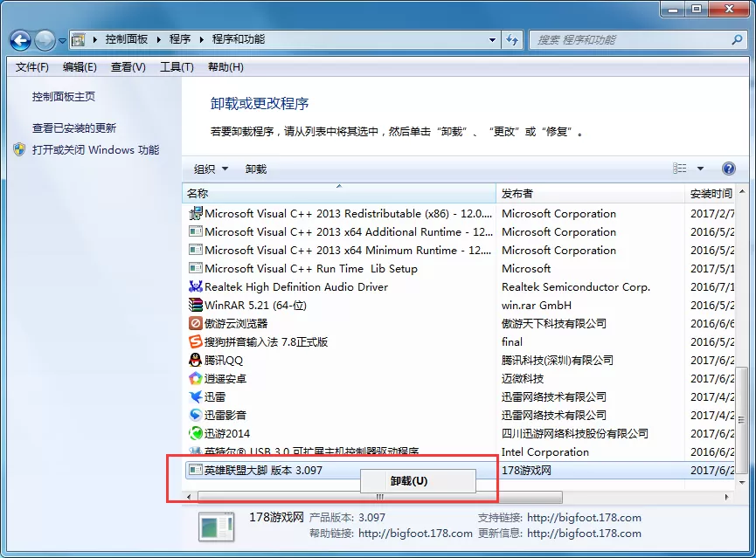
Task: Click the Forward navigation arrow button
Action: pos(45,40)
